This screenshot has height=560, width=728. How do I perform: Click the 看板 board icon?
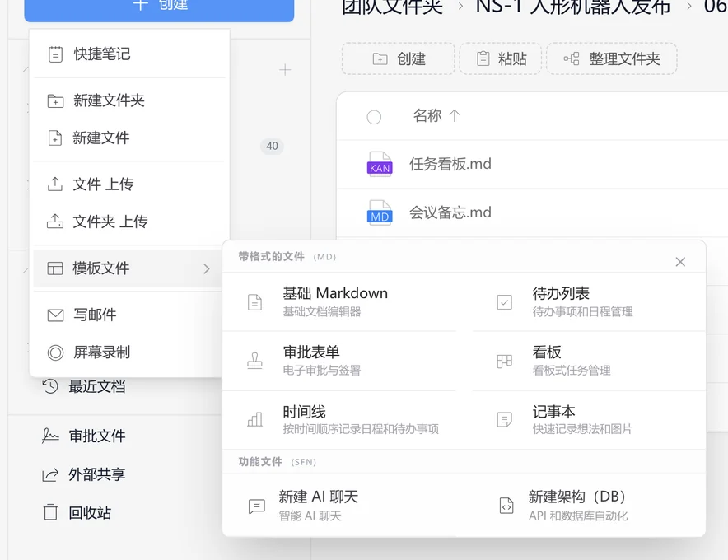point(505,361)
